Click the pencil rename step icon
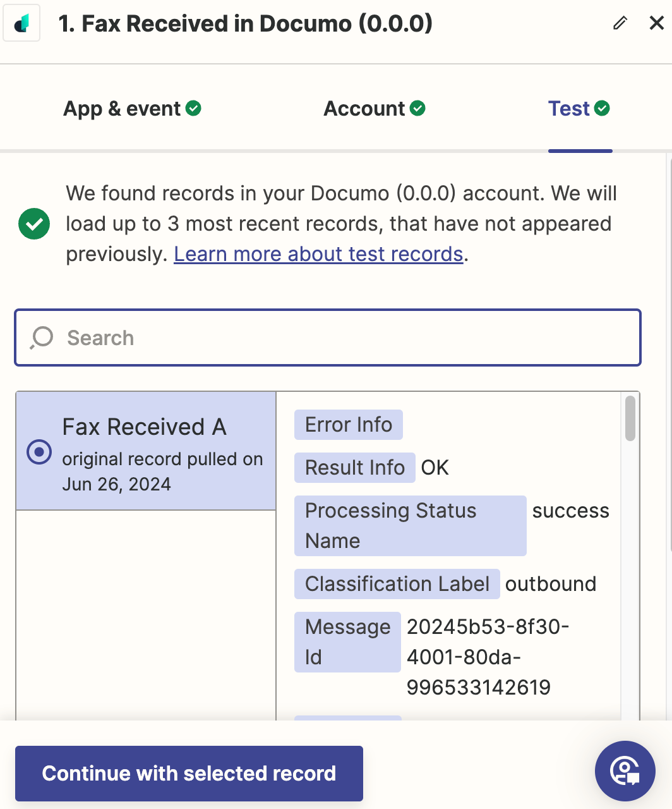672x809 pixels. coord(620,23)
